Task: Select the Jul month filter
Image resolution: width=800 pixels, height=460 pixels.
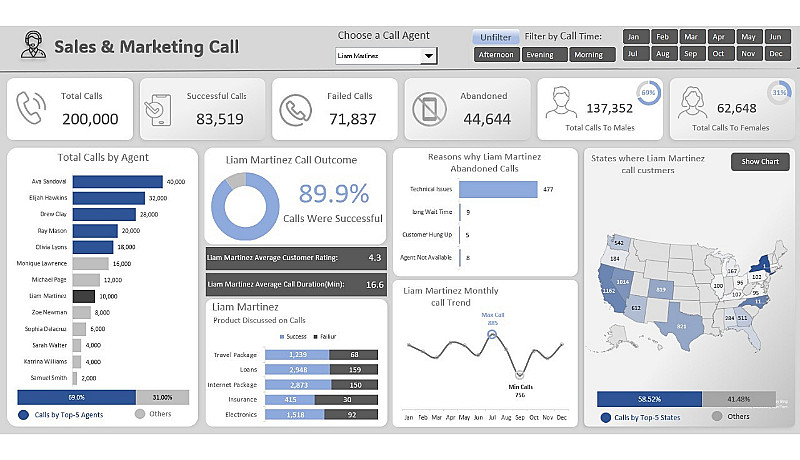Action: point(636,54)
